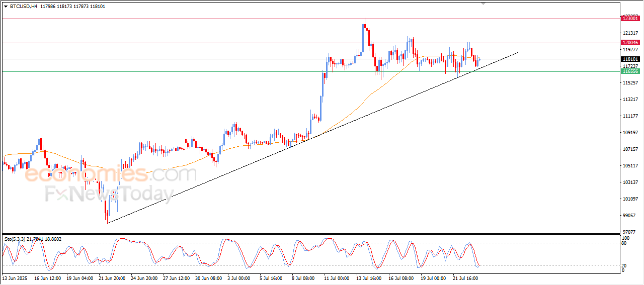Click the 107157 price axis value
The height and width of the screenshot is (285, 644).
tap(630, 149)
